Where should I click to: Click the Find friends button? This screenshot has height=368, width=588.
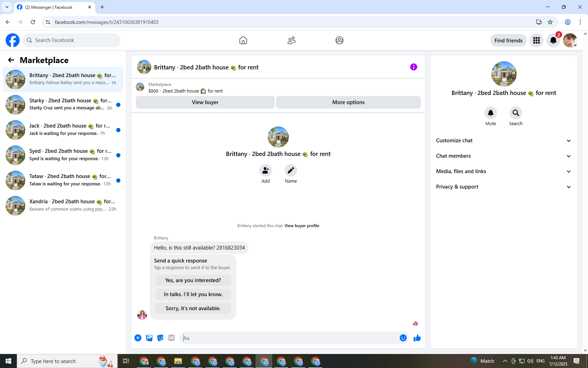coord(508,40)
